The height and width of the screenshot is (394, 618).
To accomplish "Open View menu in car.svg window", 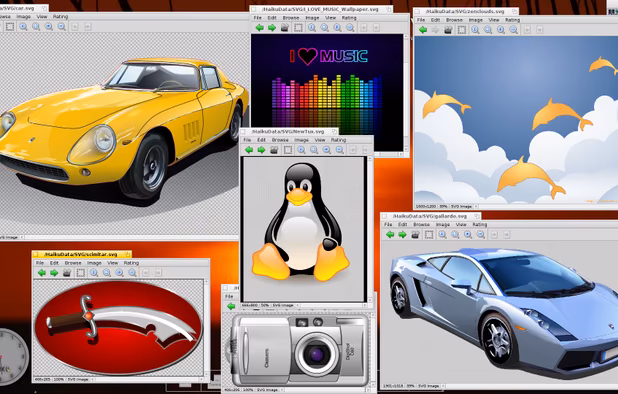I will point(42,17).
